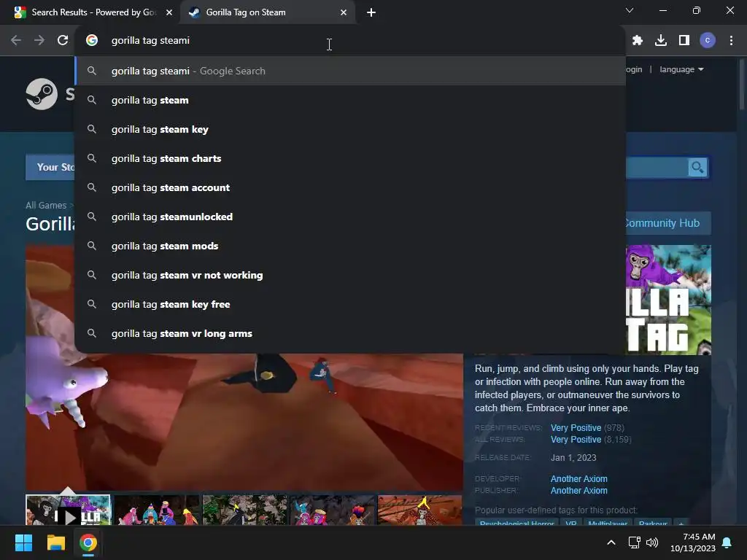Open the Steam language dropdown

[681, 69]
